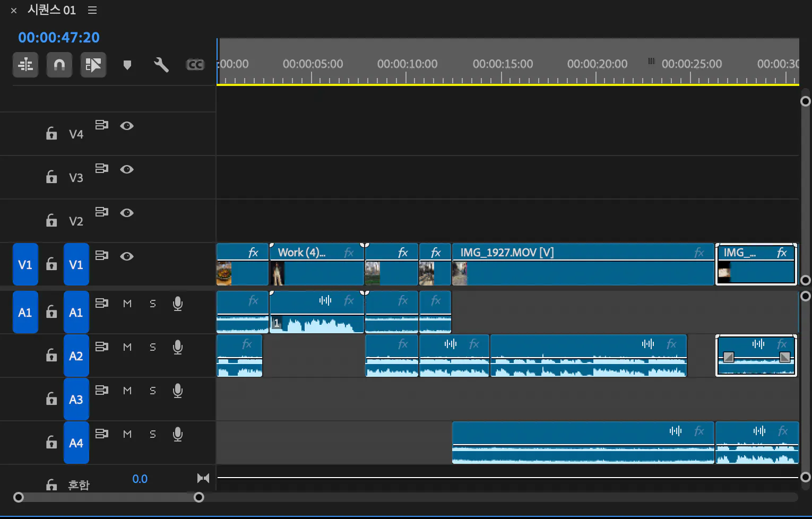Solo audio track A4
This screenshot has height=519, width=812.
153,434
